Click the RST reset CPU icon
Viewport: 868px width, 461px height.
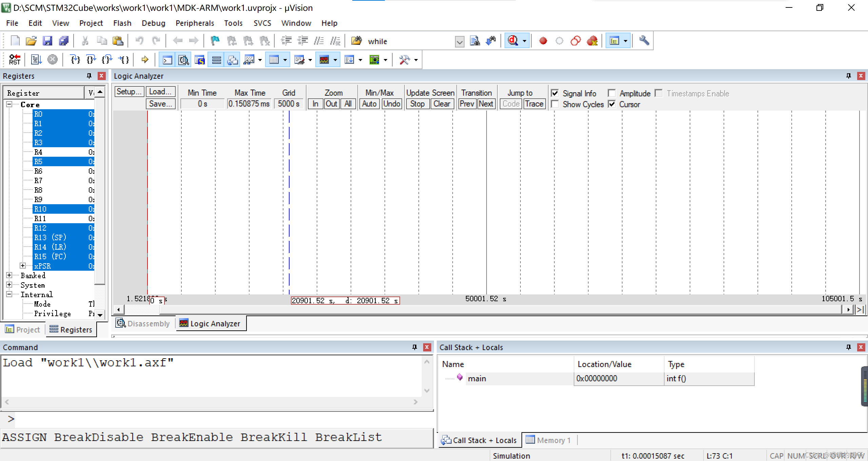(x=14, y=60)
